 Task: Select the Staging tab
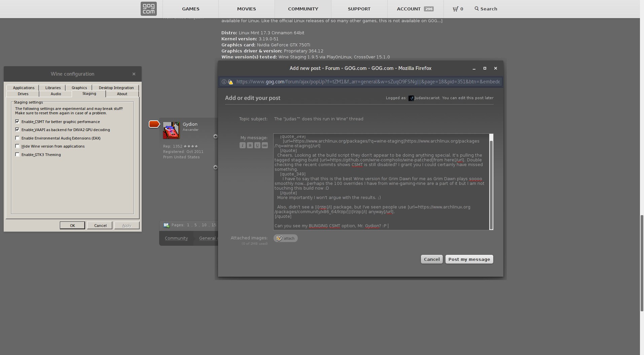(x=89, y=93)
